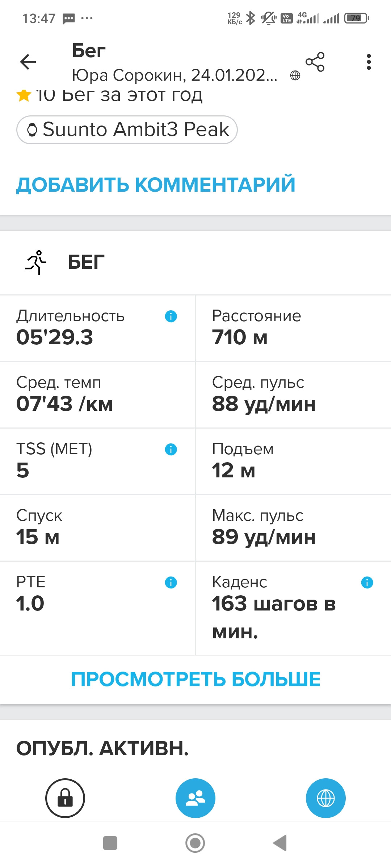Screen dimensions: 391x868
Task: Tap the info icon beside Каденс
Action: (x=367, y=583)
